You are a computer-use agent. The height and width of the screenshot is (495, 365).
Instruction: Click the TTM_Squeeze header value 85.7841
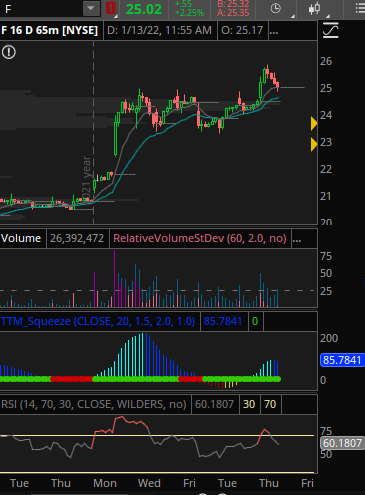tap(223, 321)
